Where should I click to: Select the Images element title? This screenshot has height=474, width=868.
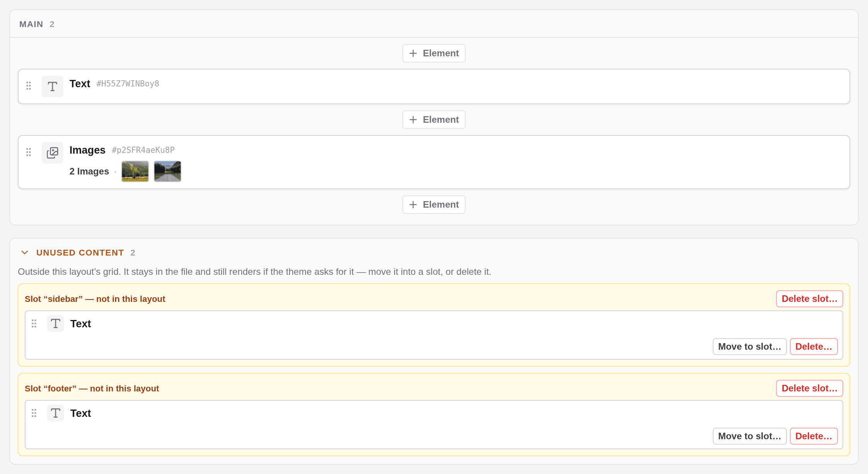pos(88,150)
